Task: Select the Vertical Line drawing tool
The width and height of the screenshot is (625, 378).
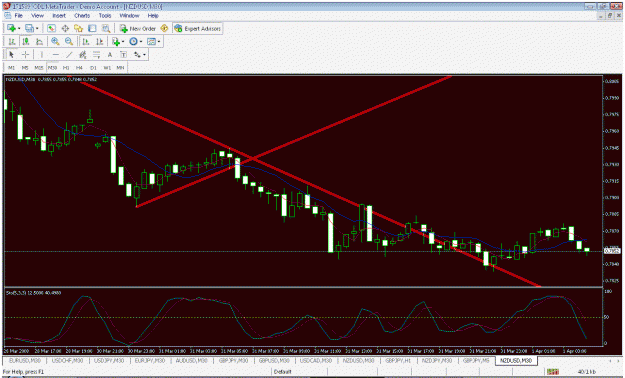Action: point(41,55)
